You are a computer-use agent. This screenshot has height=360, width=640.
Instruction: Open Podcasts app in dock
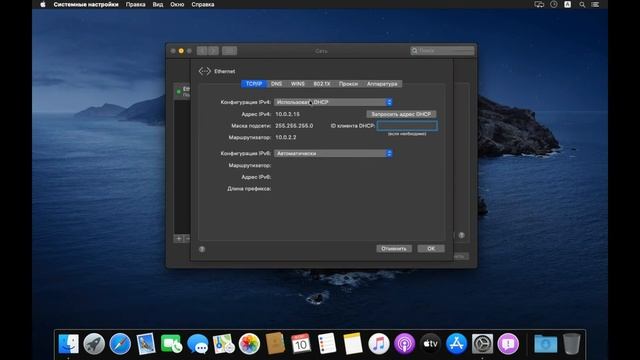[404, 344]
